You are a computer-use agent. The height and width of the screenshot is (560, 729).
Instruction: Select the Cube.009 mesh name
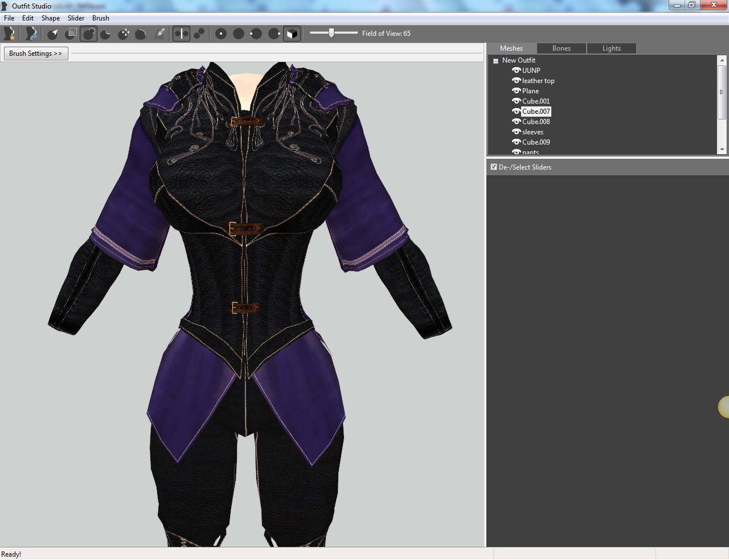[536, 142]
